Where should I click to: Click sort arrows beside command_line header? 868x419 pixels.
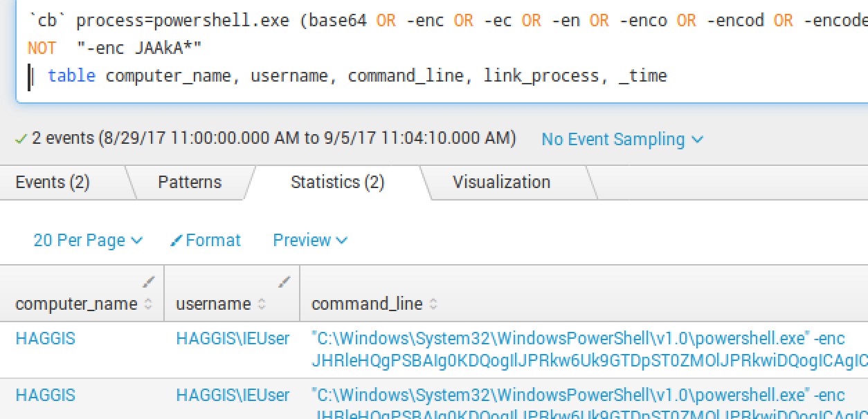(x=433, y=304)
